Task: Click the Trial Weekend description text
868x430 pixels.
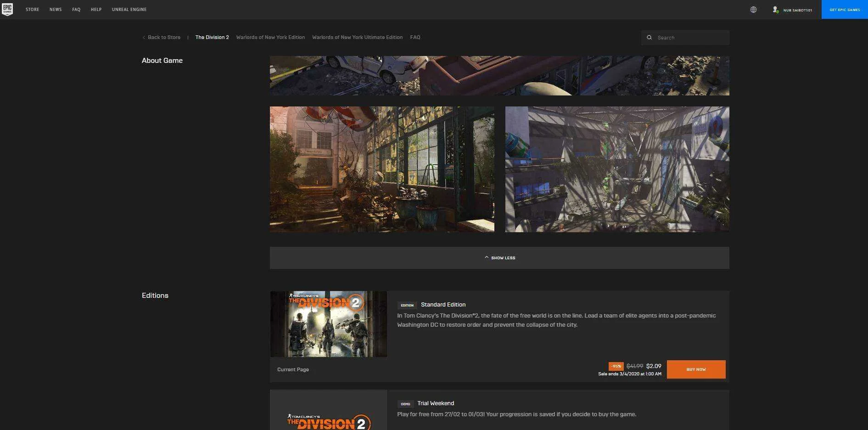Action: [516, 414]
